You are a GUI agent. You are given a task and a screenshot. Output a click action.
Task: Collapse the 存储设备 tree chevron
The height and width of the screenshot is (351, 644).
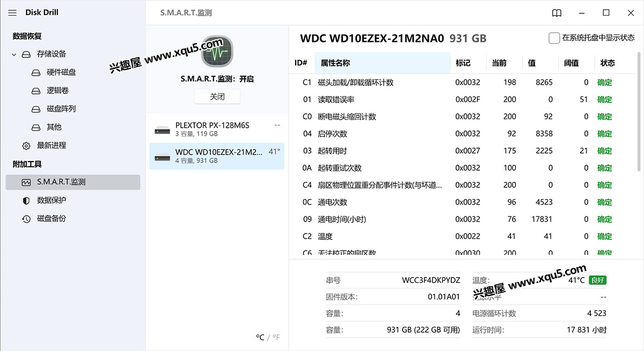click(x=13, y=54)
